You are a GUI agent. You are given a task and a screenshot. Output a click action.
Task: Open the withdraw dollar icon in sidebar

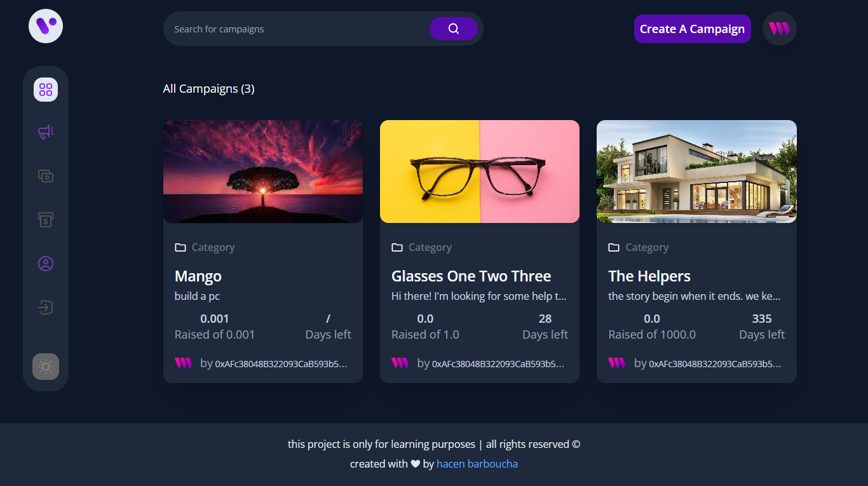pos(45,220)
